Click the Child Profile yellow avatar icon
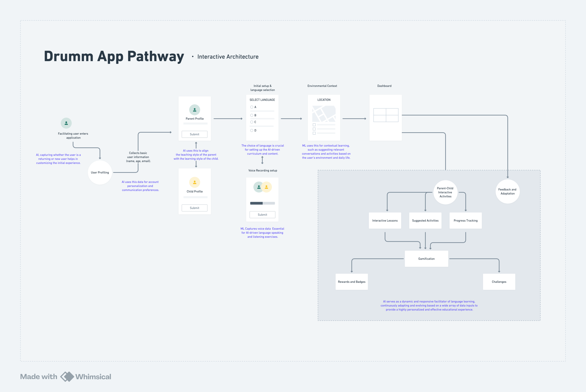The height and width of the screenshot is (392, 586). coord(195,182)
